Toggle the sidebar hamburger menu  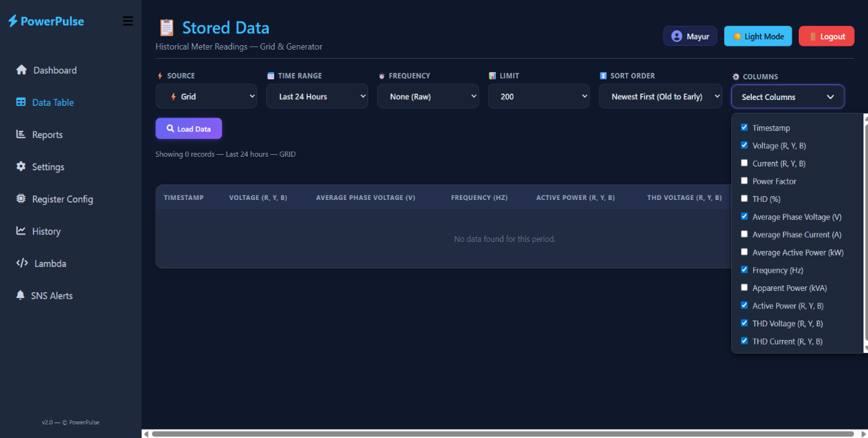(x=128, y=21)
